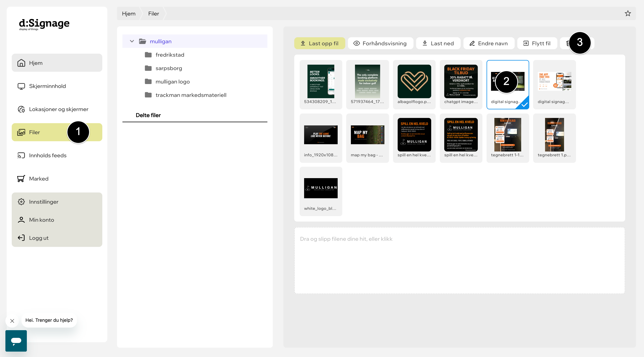
Task: Select the map my bag file thumbnail
Action: [x=367, y=138]
